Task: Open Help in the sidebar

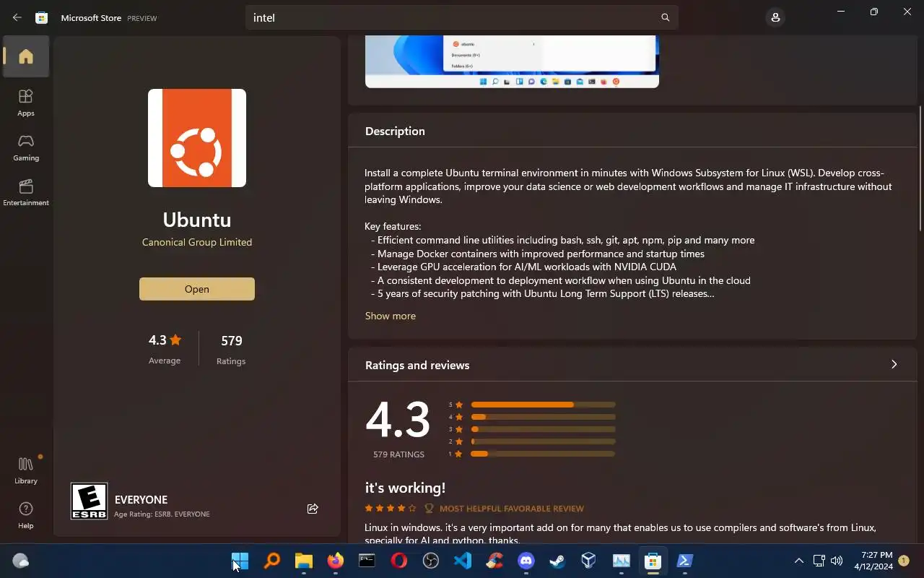Action: coord(26,515)
